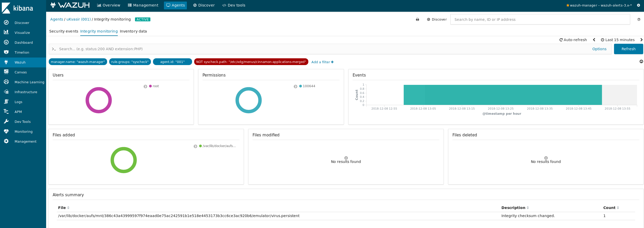Switch to Security events tab
The height and width of the screenshot is (228, 644).
(64, 31)
